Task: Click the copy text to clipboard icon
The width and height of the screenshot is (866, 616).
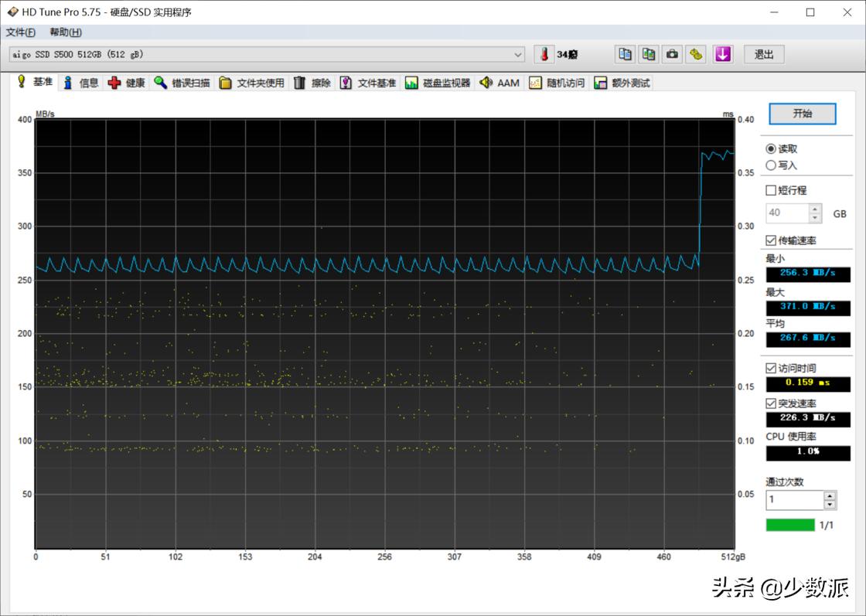Action: click(625, 54)
